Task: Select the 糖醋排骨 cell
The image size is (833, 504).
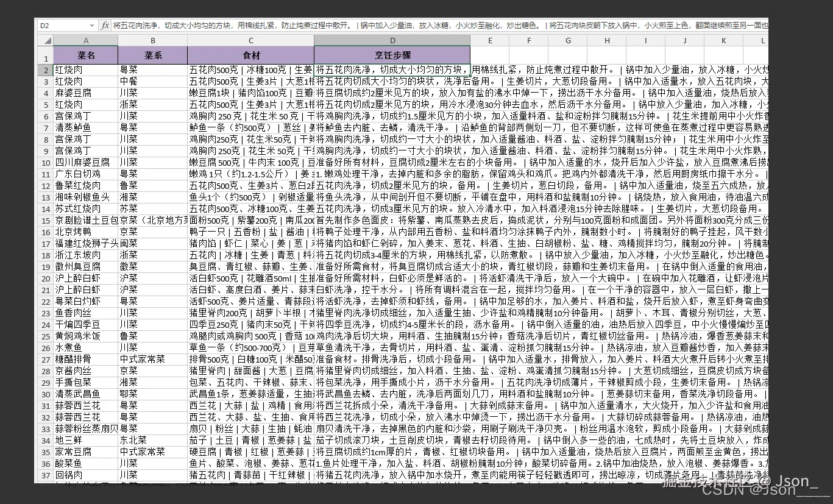Action: click(85, 359)
